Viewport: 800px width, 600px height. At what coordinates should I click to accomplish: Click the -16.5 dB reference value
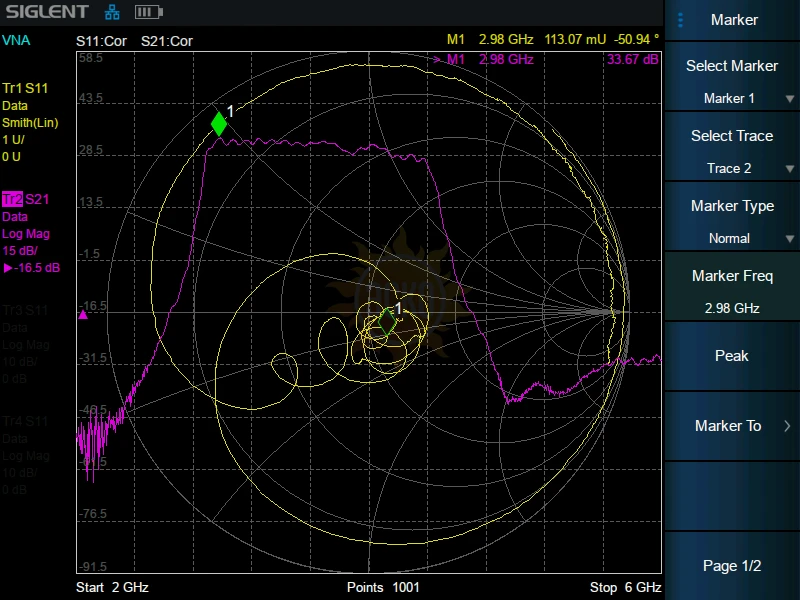(32, 268)
